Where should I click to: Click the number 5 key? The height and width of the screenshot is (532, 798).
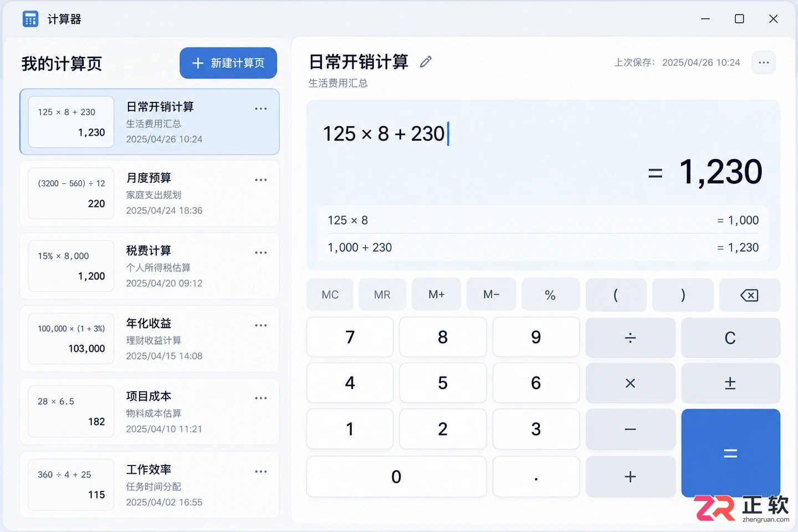tap(443, 383)
